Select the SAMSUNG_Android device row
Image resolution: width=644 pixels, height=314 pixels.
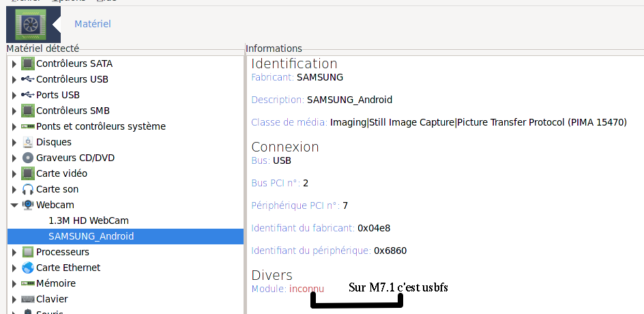126,236
